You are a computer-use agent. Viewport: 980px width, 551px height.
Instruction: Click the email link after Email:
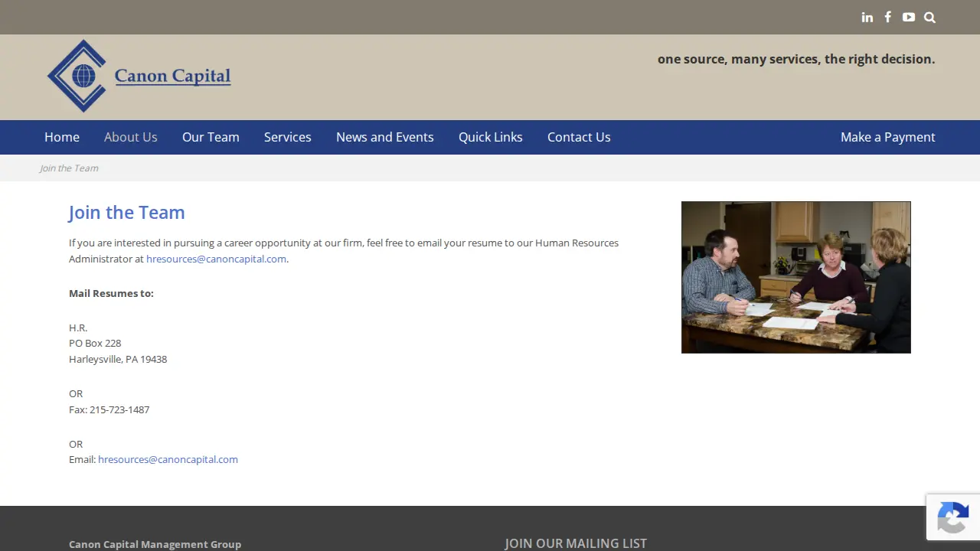168,459
